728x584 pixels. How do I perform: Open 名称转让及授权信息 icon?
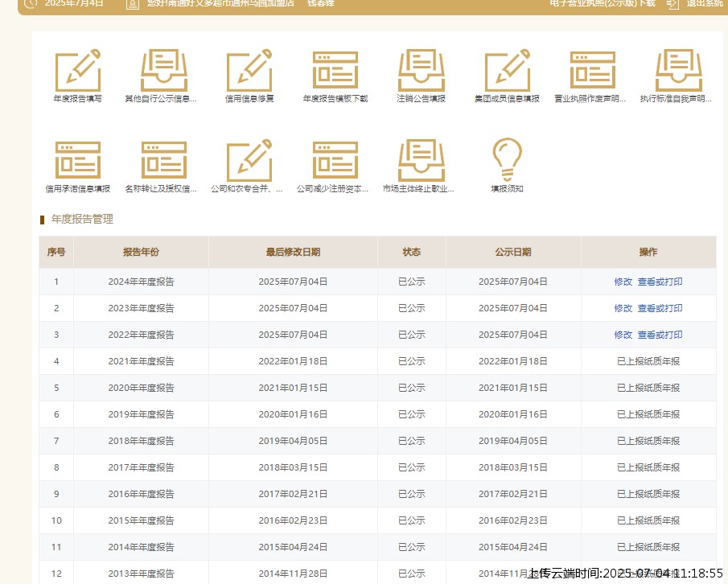[164, 160]
